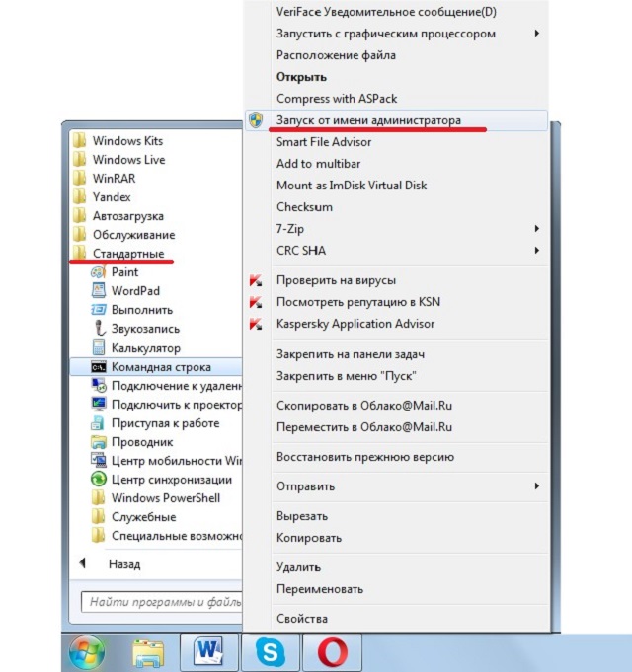Screen dimensions: 632x672
Task: Open the Windows Live folder
Action: [x=128, y=160]
